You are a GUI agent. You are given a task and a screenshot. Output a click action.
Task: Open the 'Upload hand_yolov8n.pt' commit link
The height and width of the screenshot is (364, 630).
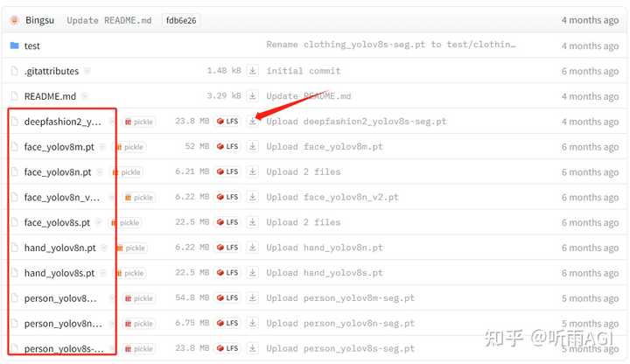(x=325, y=248)
